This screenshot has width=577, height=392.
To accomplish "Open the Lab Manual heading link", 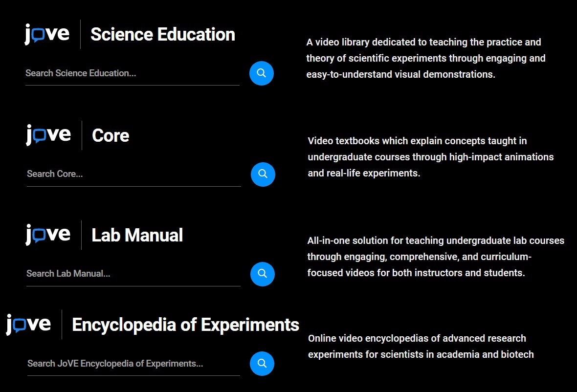I will 137,236.
